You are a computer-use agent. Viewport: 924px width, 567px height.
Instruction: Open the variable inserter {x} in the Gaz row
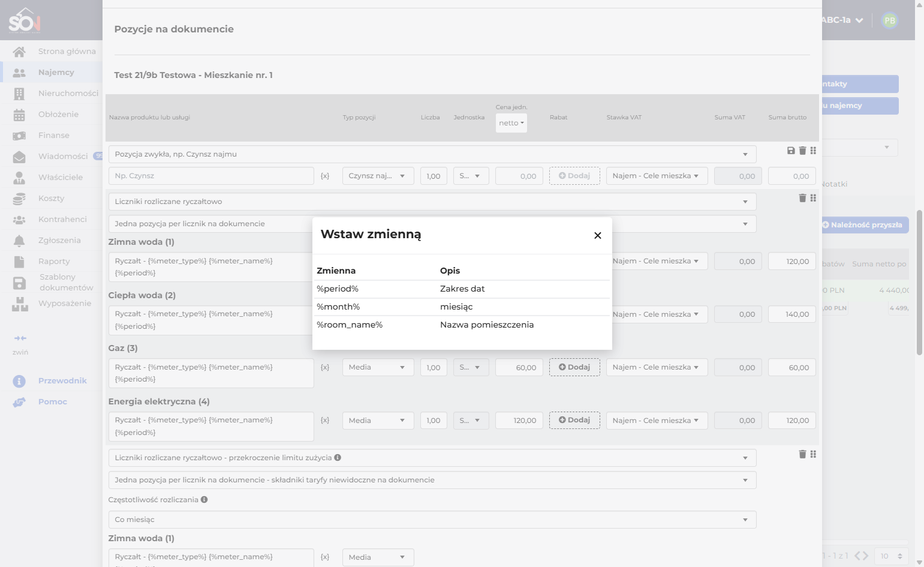tap(325, 367)
